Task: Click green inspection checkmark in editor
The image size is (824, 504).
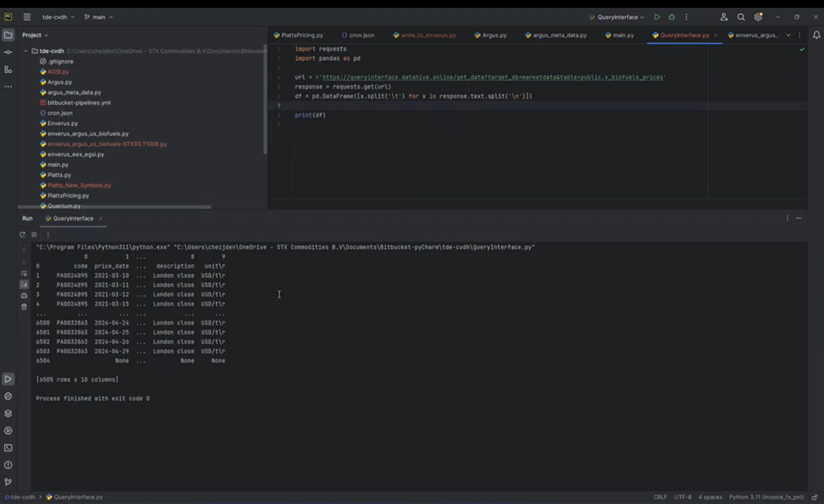Action: click(x=802, y=49)
